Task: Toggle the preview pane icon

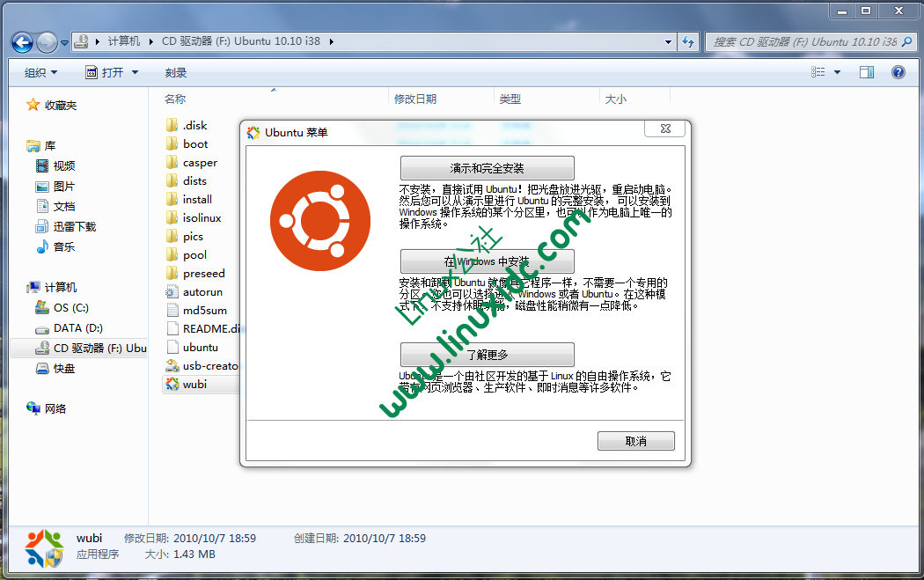Action: [x=867, y=72]
